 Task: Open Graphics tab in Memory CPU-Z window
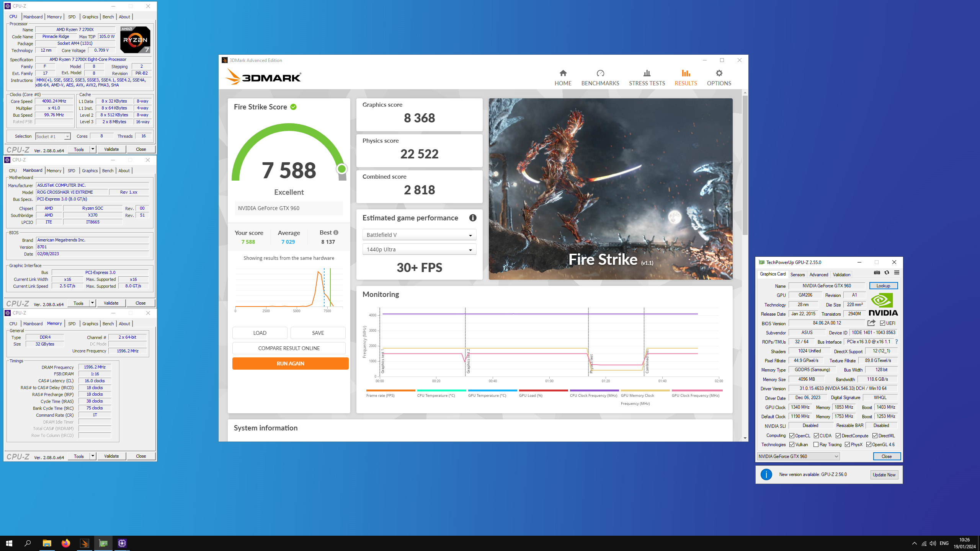90,324
